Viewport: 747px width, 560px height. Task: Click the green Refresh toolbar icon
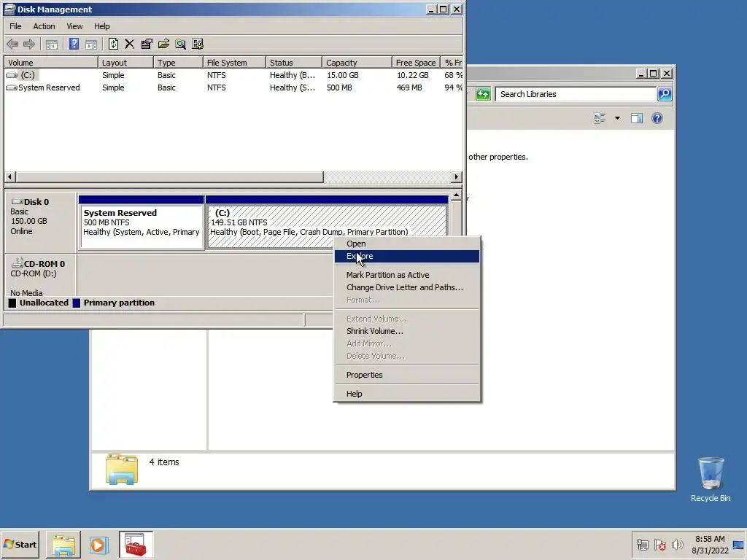click(x=113, y=44)
